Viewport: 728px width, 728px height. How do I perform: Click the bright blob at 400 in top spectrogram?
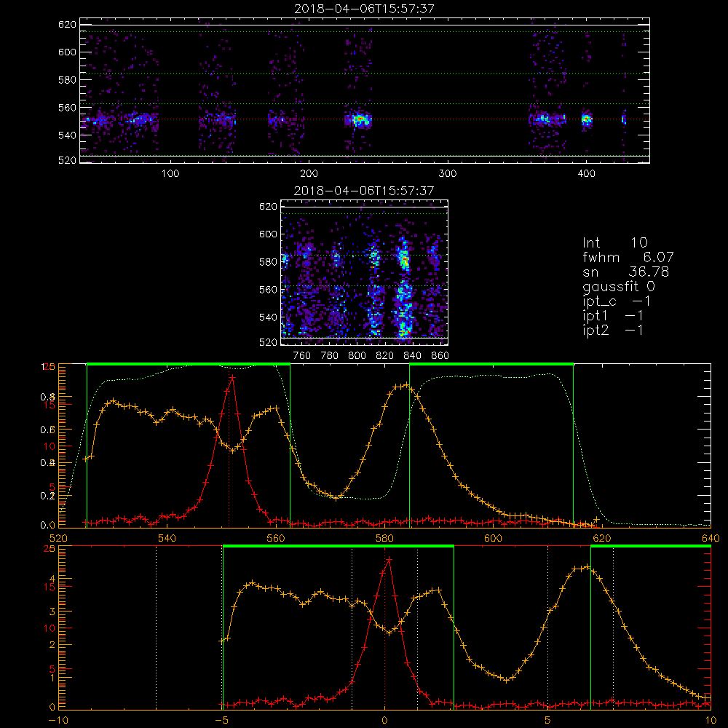tap(587, 120)
